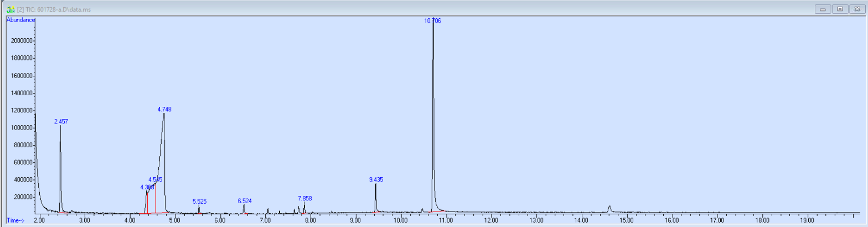Click the 10.00 time axis label

[401, 220]
